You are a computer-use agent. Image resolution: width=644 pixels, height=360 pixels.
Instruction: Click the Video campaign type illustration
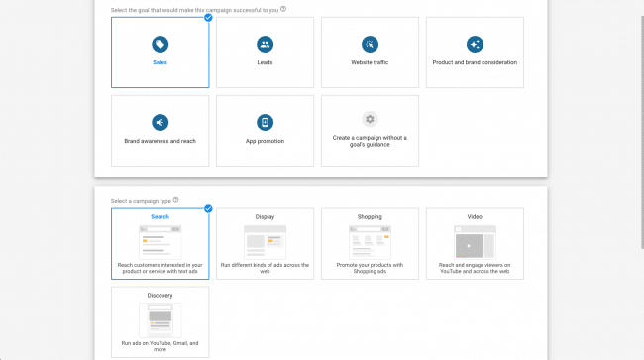click(475, 242)
